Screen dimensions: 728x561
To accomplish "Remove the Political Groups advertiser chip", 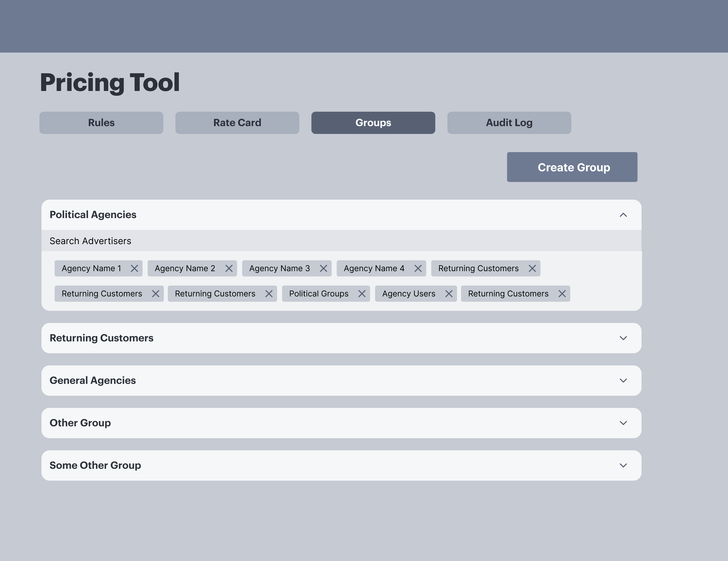I will pos(362,293).
